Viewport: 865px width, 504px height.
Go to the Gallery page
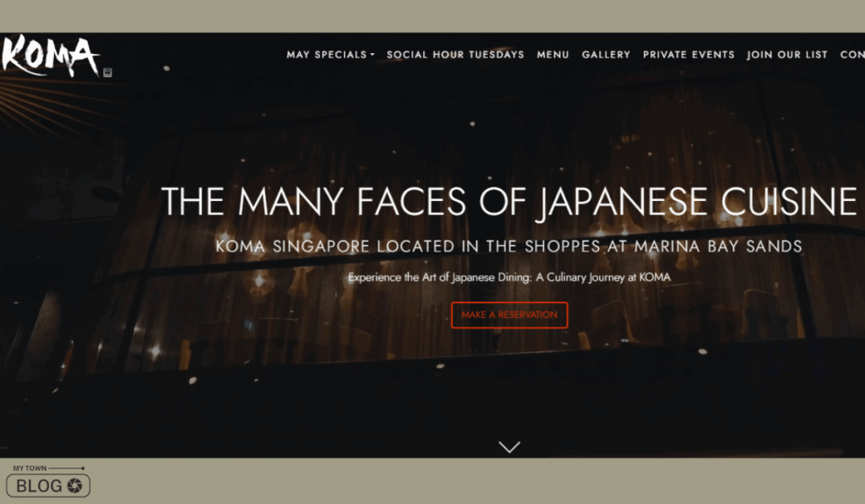(606, 55)
